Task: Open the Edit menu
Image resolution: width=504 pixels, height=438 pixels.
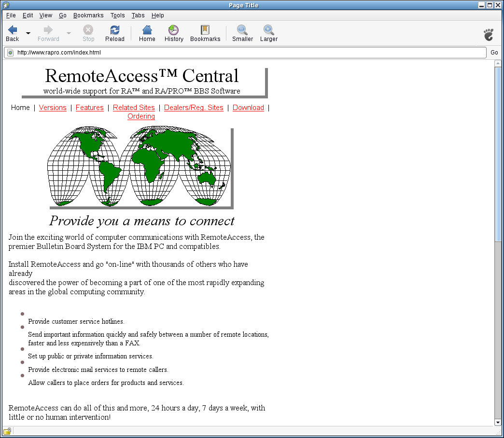Action: click(28, 15)
